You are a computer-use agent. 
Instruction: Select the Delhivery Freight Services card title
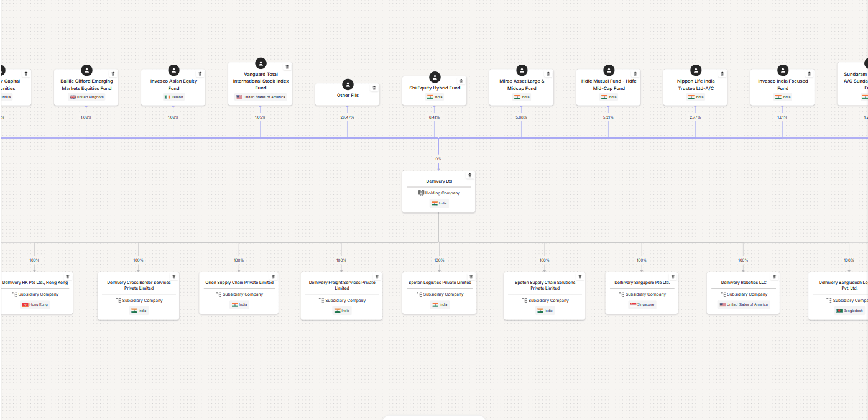(342, 285)
